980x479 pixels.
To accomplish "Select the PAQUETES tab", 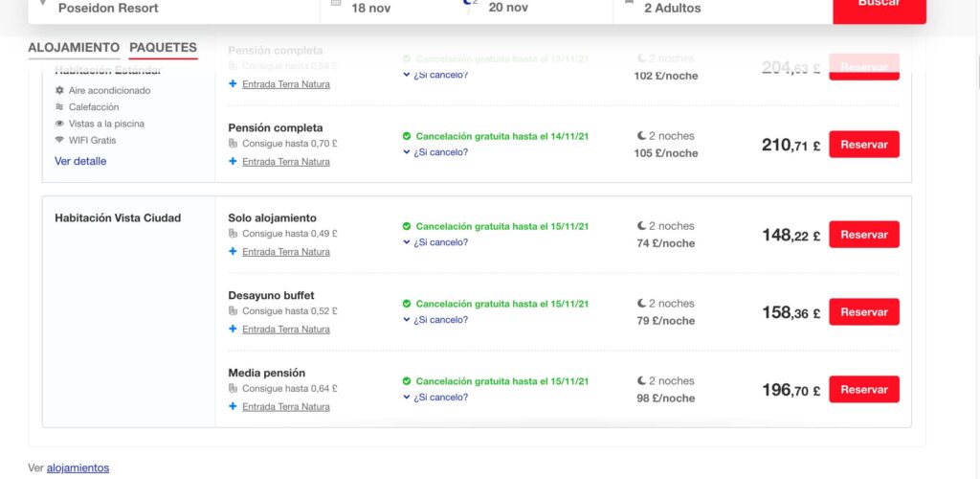I will click(x=163, y=48).
